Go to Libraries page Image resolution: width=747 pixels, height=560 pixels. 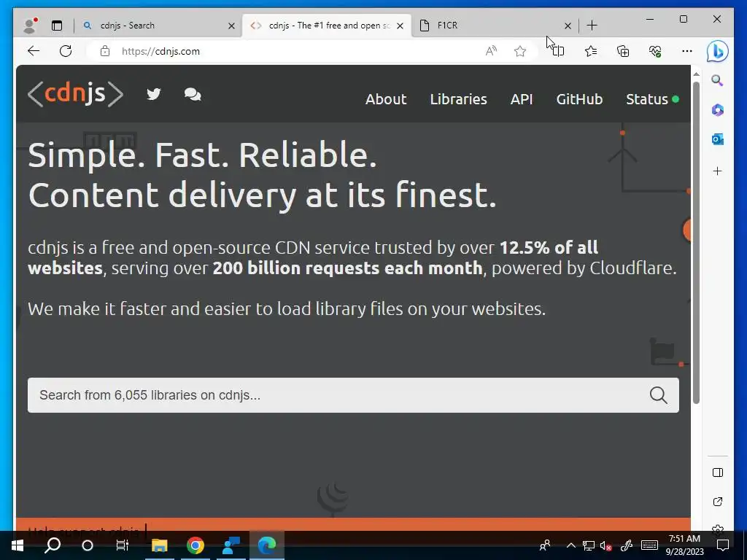(458, 99)
